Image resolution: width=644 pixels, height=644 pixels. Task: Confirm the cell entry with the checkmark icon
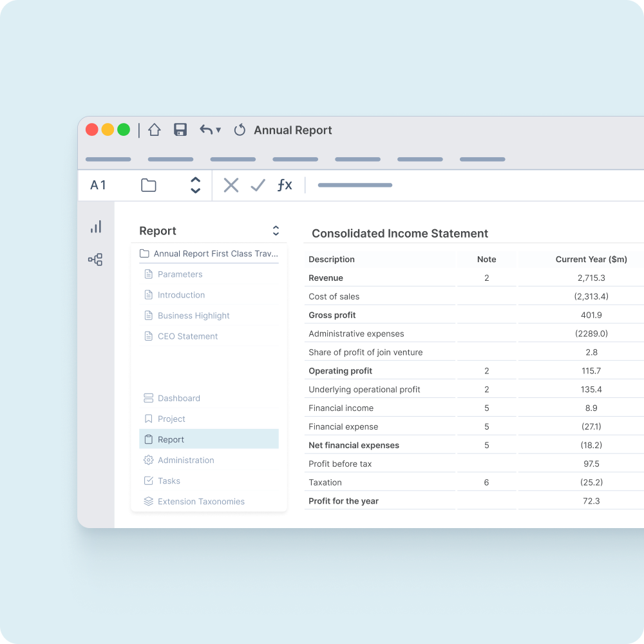[x=258, y=185]
